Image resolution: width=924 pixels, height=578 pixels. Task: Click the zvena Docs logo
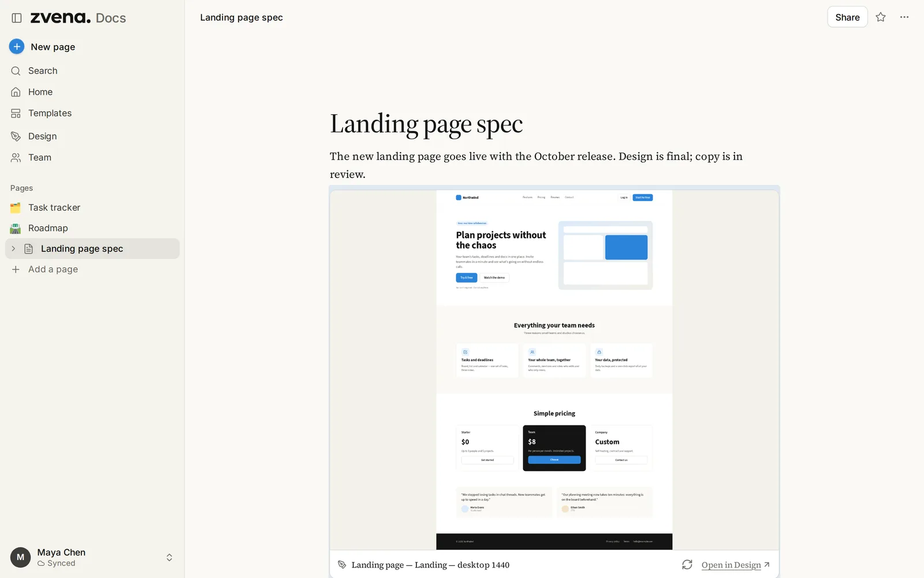pyautogui.click(x=78, y=18)
